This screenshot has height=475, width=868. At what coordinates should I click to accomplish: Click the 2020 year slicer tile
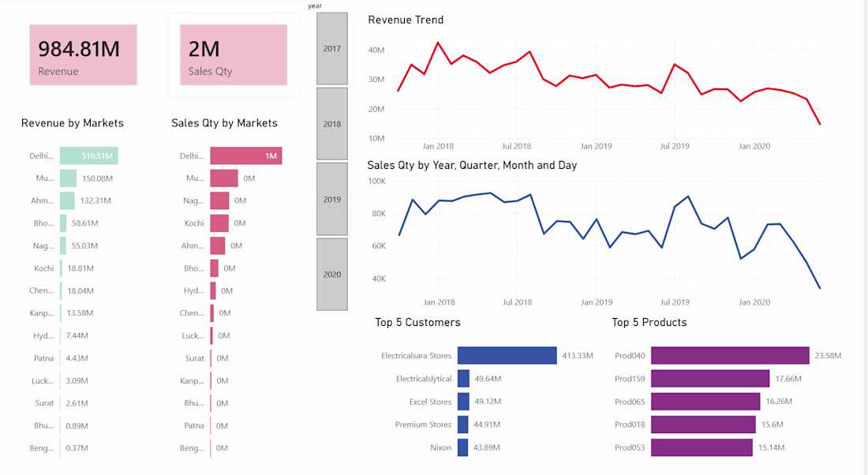[x=332, y=274]
